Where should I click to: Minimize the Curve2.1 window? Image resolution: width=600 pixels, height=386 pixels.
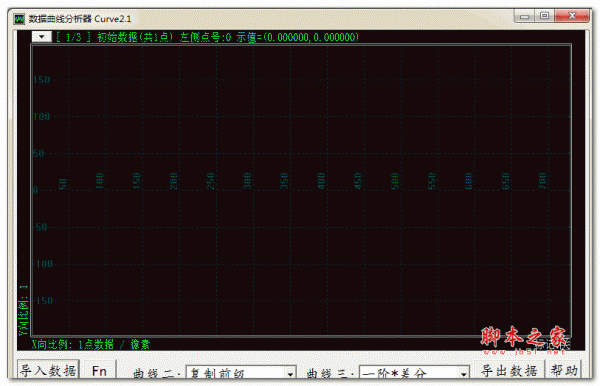click(525, 16)
